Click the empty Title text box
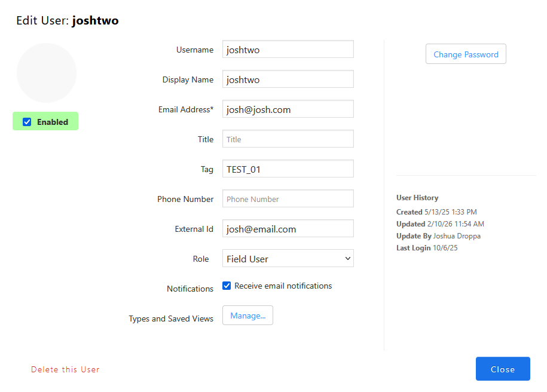This screenshot has width=547, height=392. click(x=288, y=139)
